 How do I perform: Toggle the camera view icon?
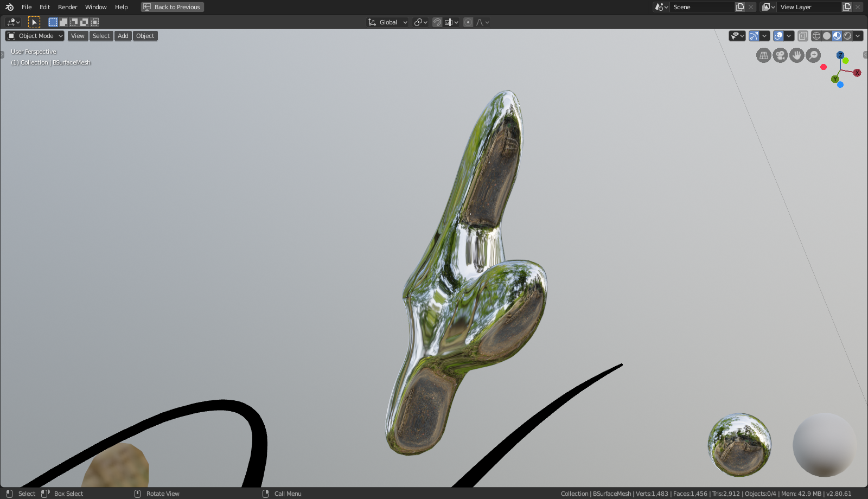click(780, 55)
